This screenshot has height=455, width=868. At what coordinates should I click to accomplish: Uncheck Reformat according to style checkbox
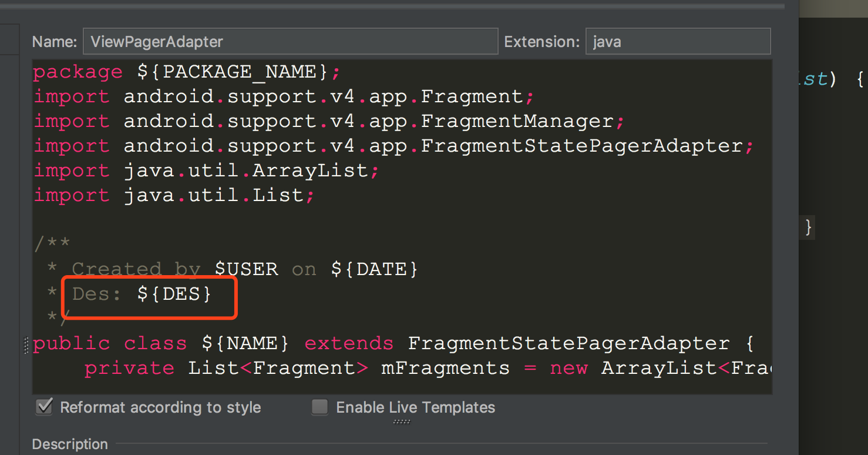(44, 407)
